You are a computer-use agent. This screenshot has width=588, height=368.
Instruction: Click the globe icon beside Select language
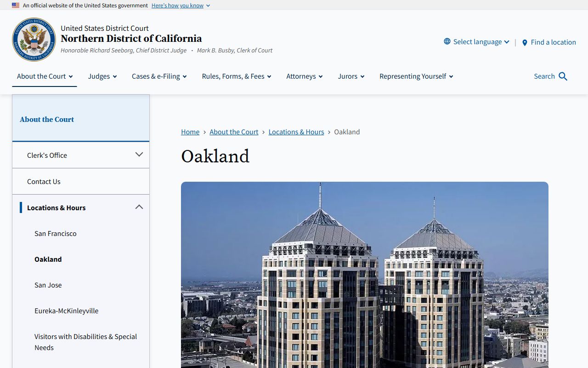447,41
